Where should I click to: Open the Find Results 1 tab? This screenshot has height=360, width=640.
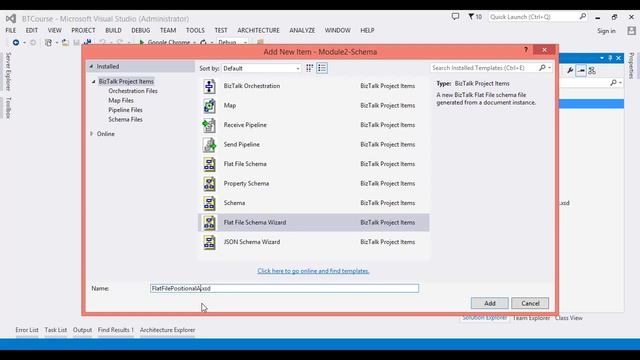pyautogui.click(x=116, y=330)
